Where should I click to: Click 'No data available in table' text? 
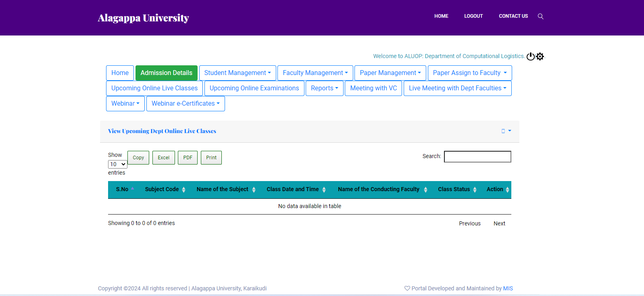(310, 206)
